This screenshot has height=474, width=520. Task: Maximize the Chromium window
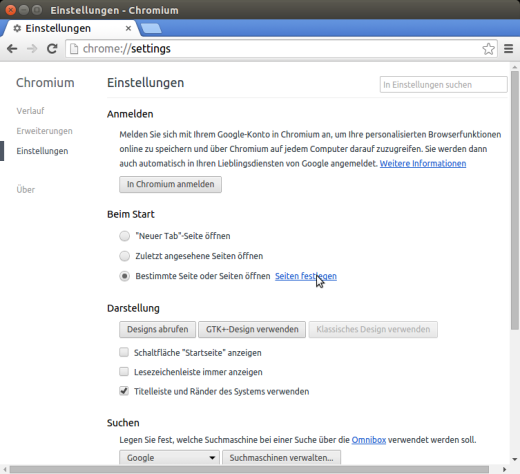(x=37, y=10)
